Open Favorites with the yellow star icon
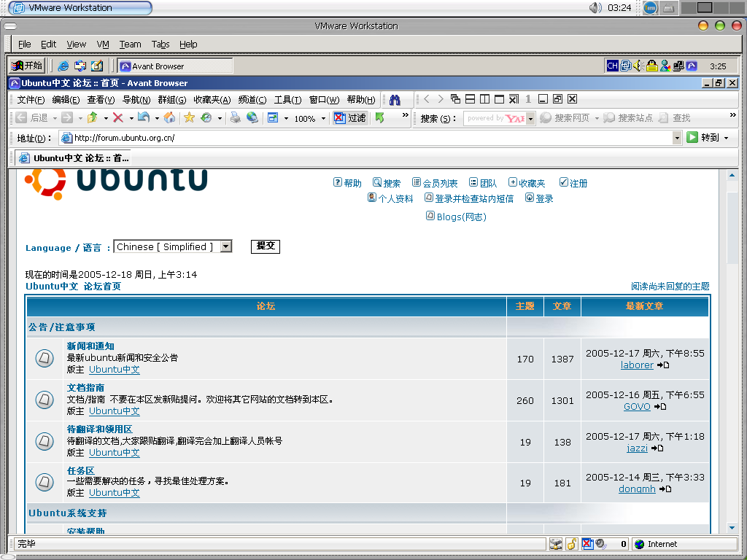This screenshot has height=560, width=747. pyautogui.click(x=189, y=117)
